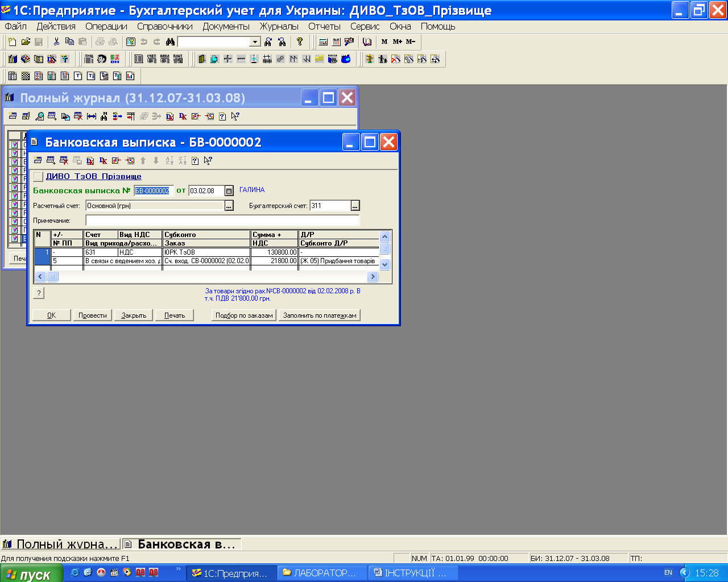
Task: Click the yellow question mark Help icon
Action: coord(300,42)
